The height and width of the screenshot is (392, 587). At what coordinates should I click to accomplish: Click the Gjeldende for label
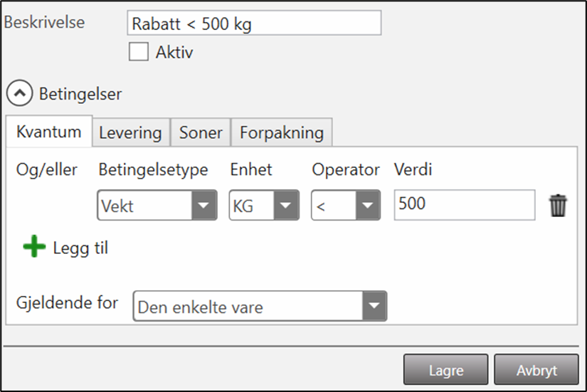[x=67, y=302]
